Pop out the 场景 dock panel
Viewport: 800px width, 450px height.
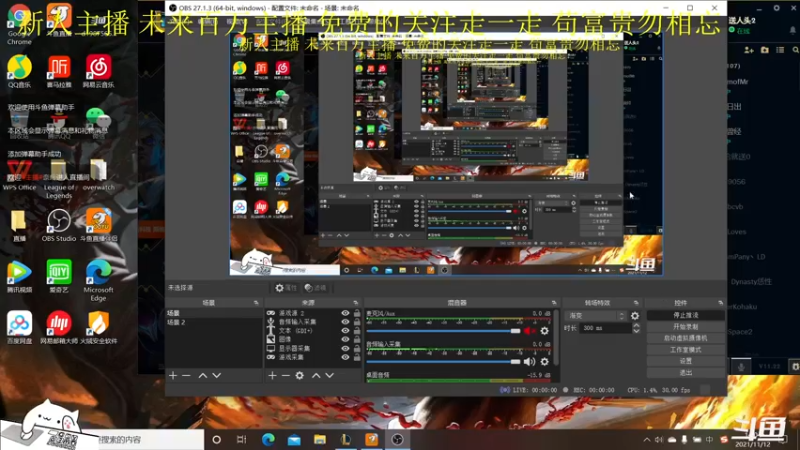click(256, 303)
